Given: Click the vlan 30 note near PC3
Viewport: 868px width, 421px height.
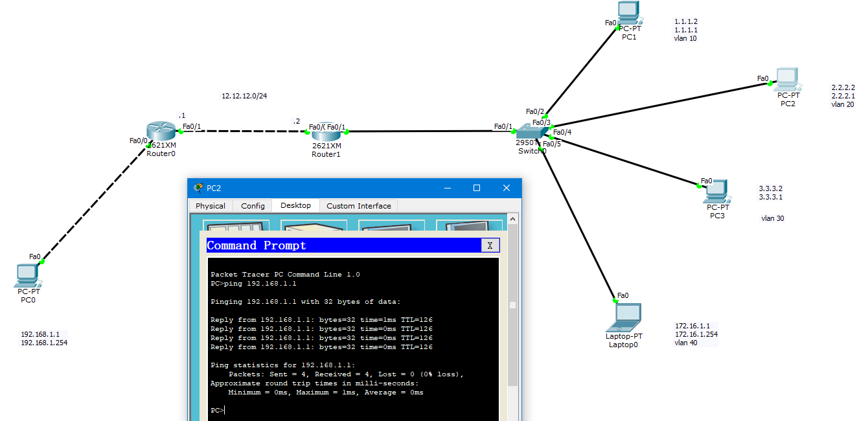Looking at the screenshot, I should tap(773, 218).
